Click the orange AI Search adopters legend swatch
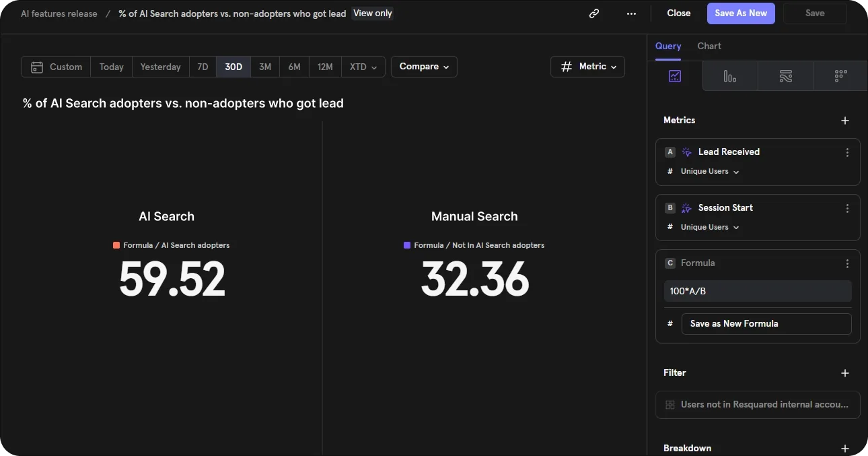 116,245
